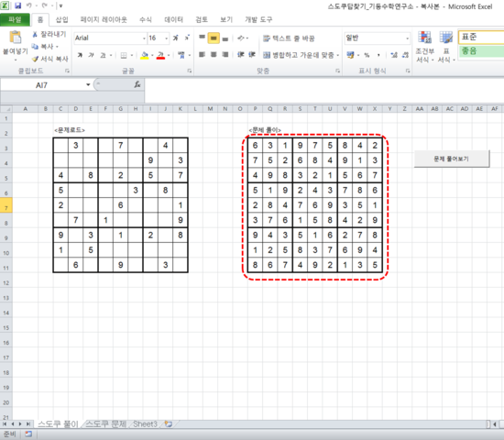Apply red font color
Image resolution: width=504 pixels, height=440 pixels.
tap(160, 55)
